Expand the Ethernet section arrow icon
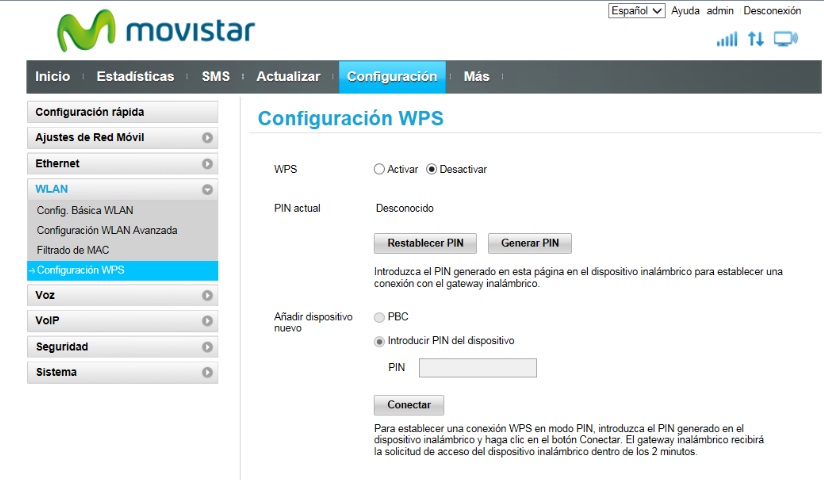Screen dimensions: 824x480 207,163
